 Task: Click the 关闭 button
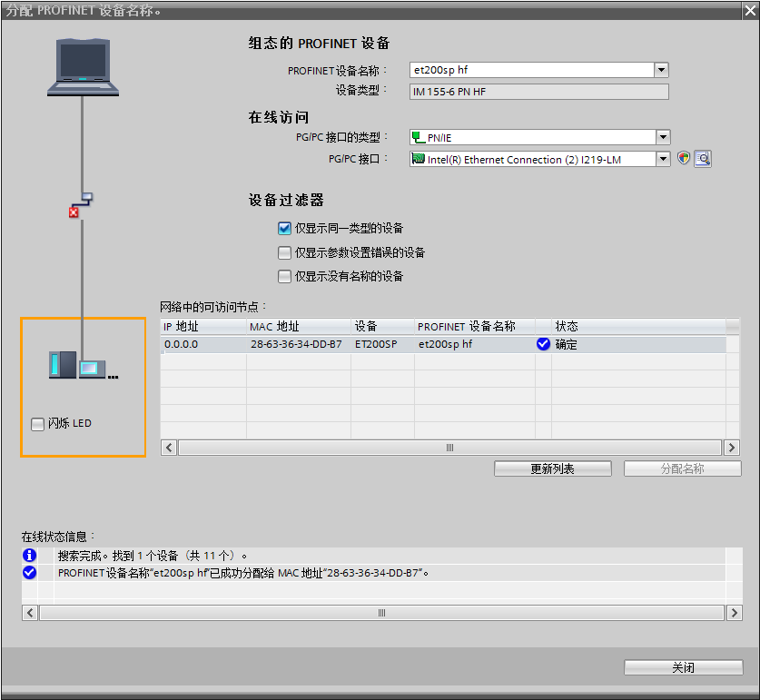tap(684, 667)
